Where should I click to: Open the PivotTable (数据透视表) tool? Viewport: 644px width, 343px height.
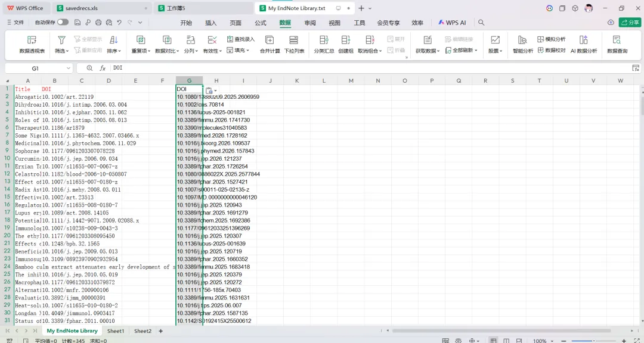click(32, 45)
